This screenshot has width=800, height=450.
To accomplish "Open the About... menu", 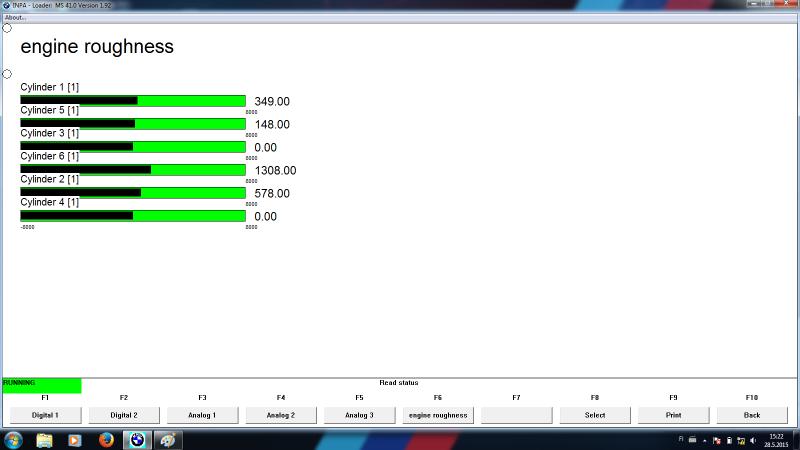I will coord(15,17).
